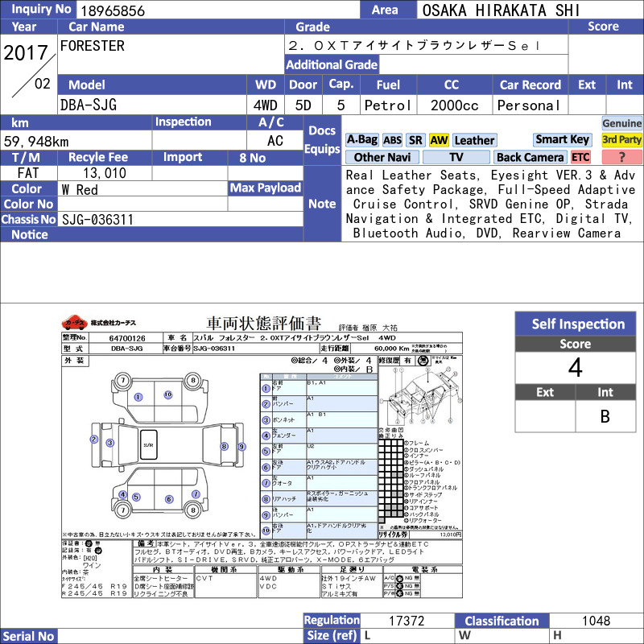Click 60,000 Km mileage on inspection sheet

(x=392, y=349)
